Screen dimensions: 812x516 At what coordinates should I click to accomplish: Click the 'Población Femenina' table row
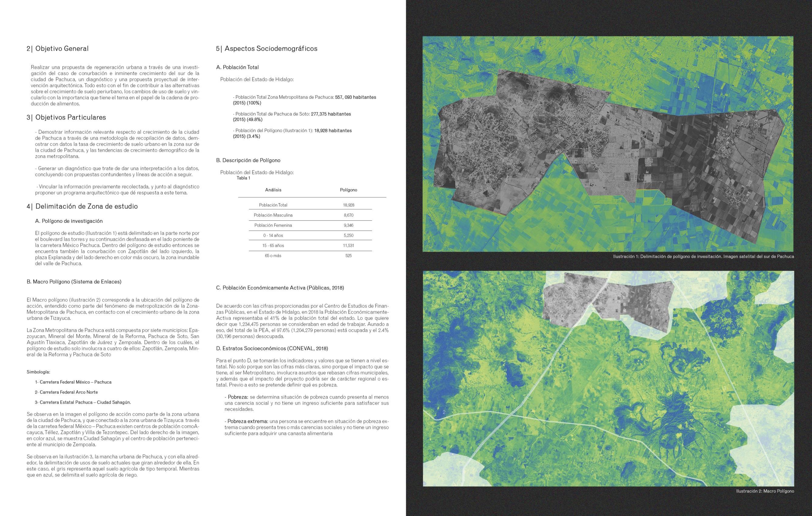(x=273, y=225)
